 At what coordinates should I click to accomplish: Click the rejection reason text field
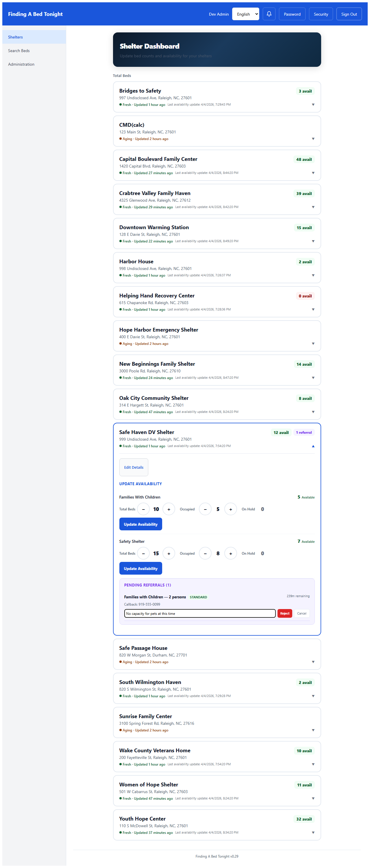point(200,613)
